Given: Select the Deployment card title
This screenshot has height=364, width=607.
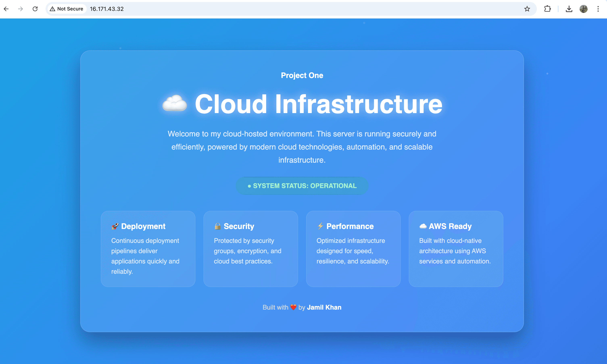Looking at the screenshot, I should coord(143,226).
